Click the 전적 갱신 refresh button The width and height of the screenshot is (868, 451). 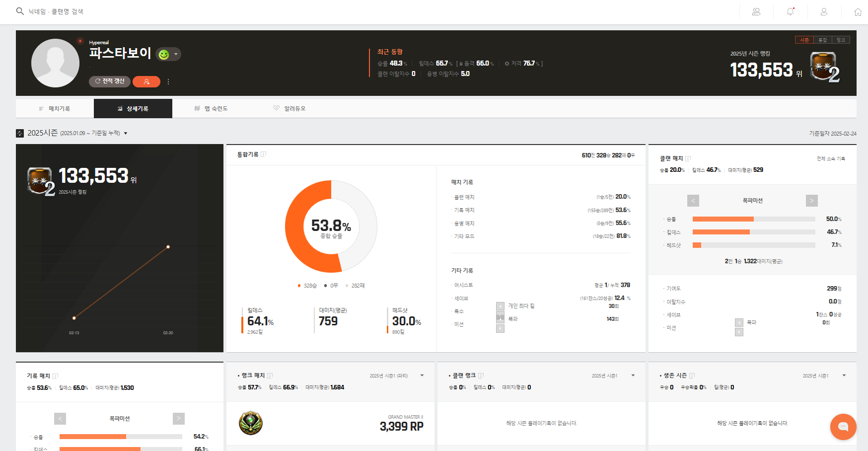coord(110,81)
